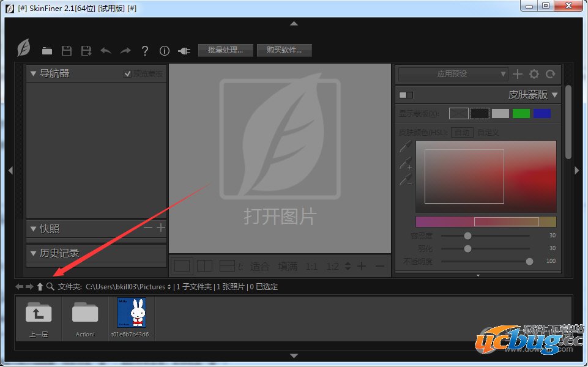Select the 适合 zoom option
The image size is (588, 367).
(x=260, y=266)
